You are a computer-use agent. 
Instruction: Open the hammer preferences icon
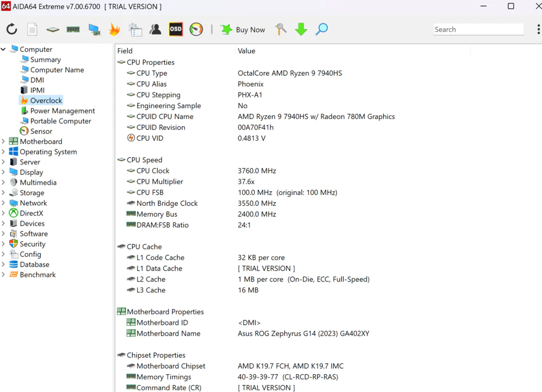[281, 29]
